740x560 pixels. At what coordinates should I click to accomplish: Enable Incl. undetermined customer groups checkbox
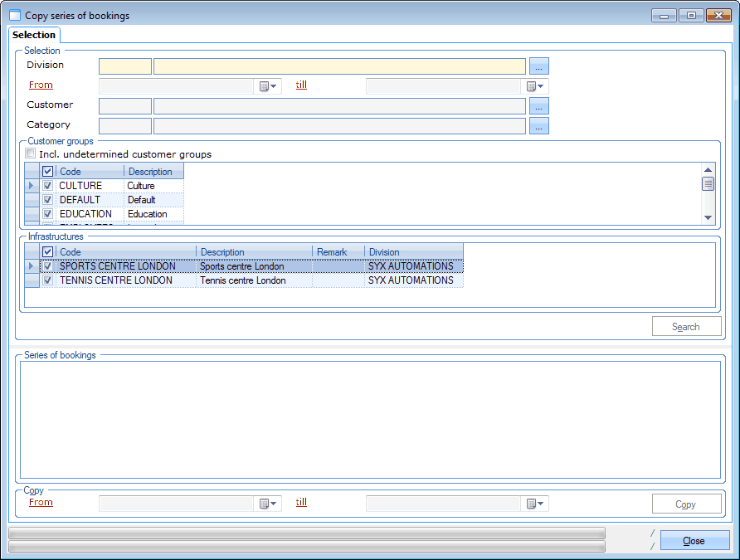31,154
